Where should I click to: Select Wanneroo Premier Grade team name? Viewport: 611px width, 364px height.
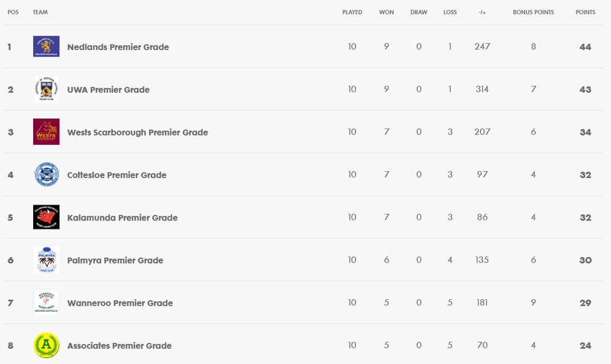click(x=120, y=303)
